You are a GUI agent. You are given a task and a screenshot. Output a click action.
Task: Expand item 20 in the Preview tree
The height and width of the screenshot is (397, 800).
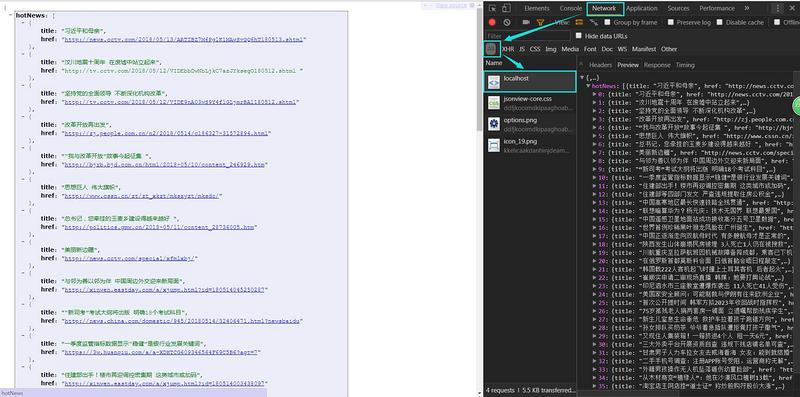click(594, 261)
